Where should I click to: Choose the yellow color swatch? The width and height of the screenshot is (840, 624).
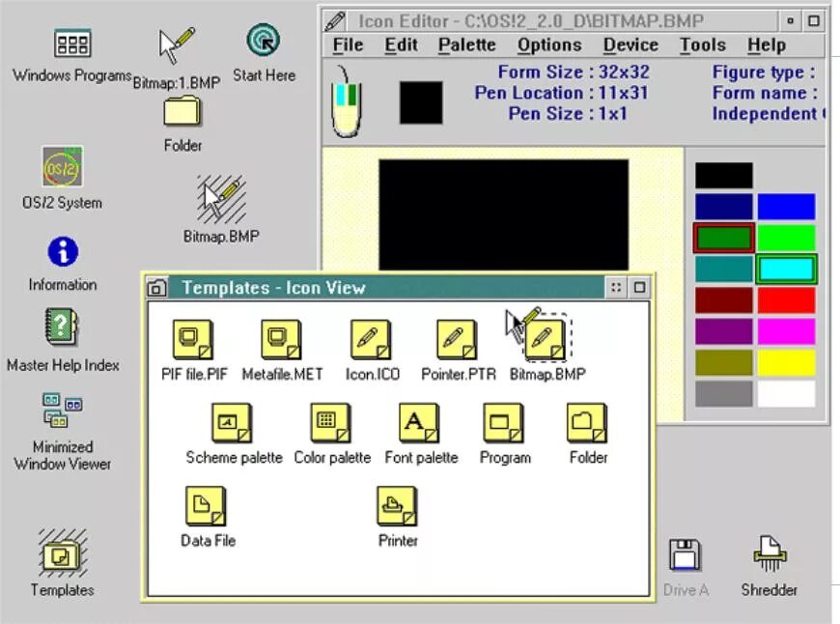pos(787,362)
